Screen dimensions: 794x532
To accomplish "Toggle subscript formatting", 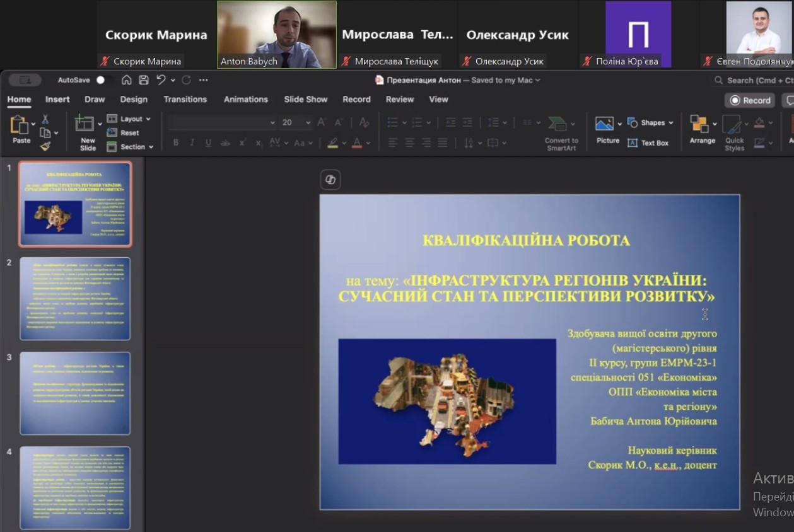I will click(259, 143).
